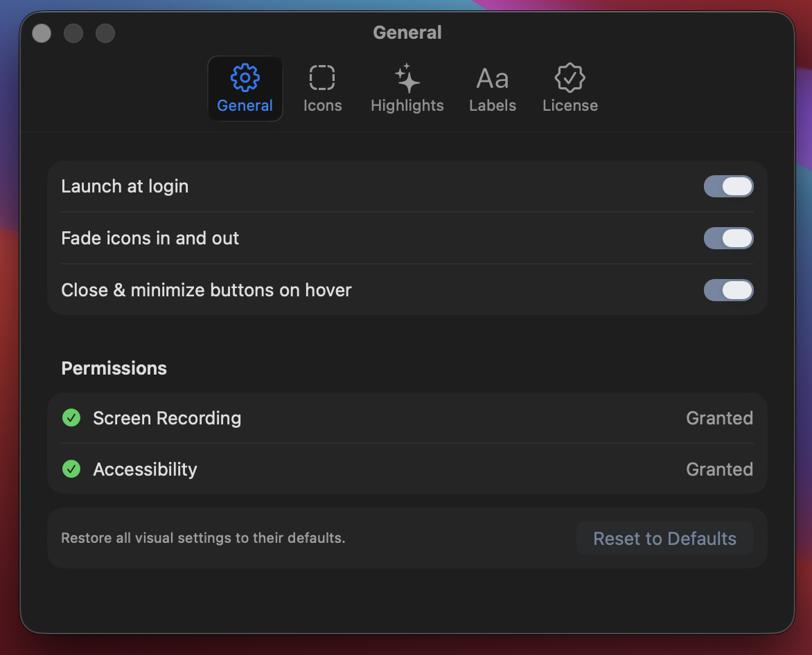
Task: Toggle the Launch at login switch
Action: click(728, 186)
